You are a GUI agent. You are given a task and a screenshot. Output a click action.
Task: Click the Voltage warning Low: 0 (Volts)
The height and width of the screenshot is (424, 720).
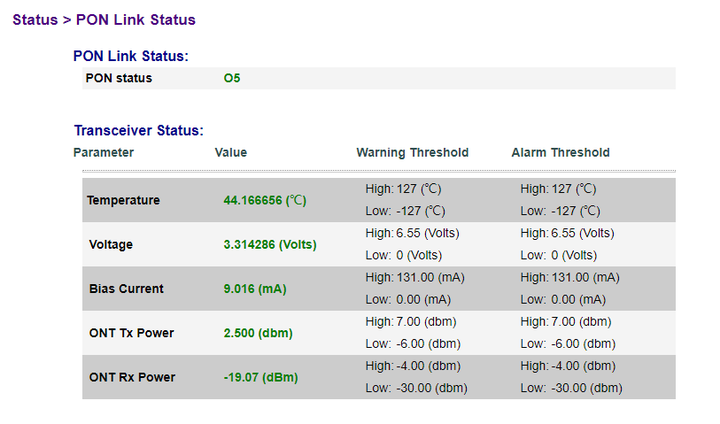click(x=404, y=255)
